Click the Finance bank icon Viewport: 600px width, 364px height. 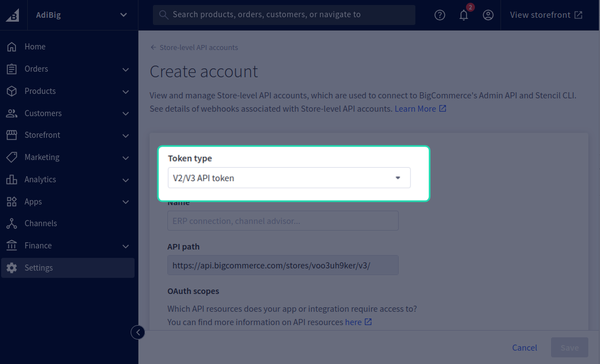click(12, 246)
